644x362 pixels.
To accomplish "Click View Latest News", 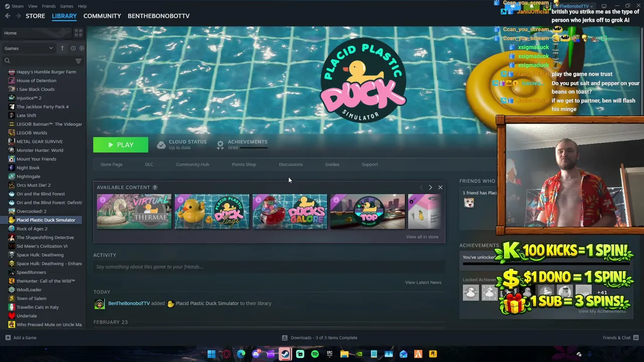I will pyautogui.click(x=423, y=283).
